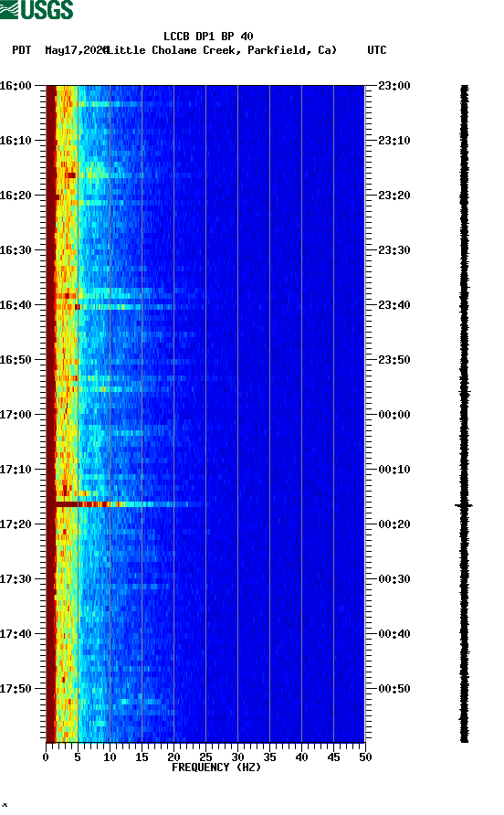The image size is (504, 815).
Task: Click the 23:50 UTC time label
Action: pos(394,360)
